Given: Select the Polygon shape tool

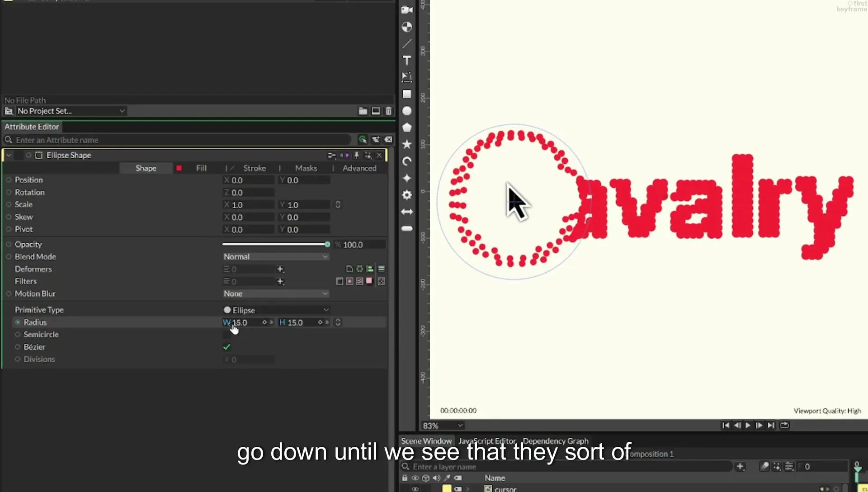Looking at the screenshot, I should 407,128.
